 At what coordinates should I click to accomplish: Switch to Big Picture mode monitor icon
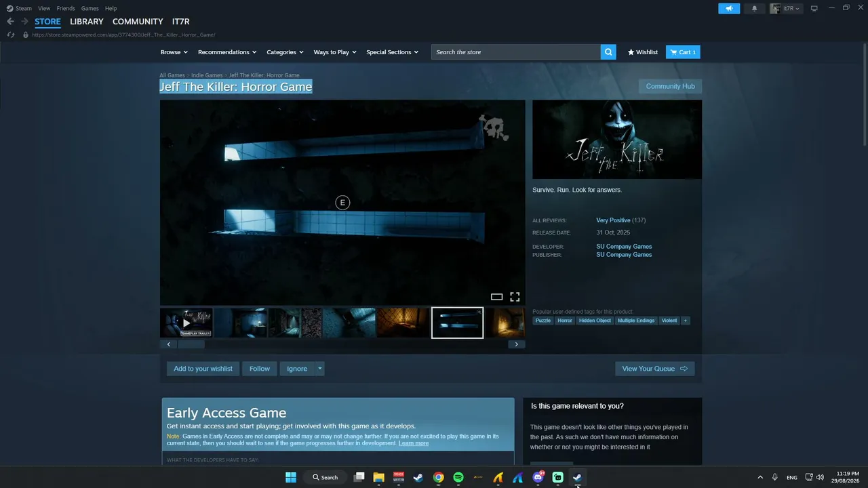[x=814, y=8]
